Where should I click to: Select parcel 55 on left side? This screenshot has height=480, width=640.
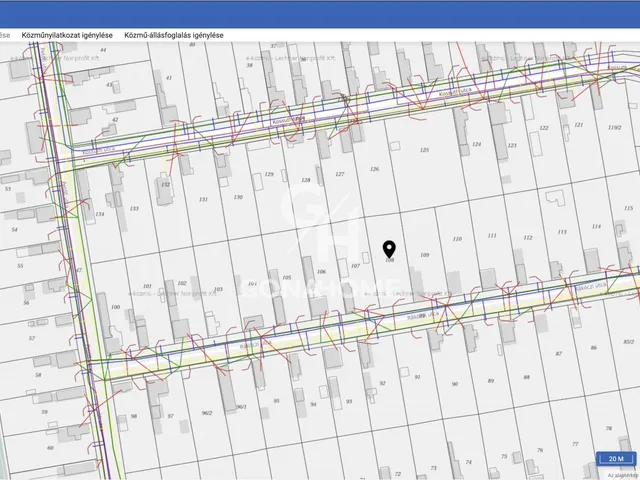(19, 266)
